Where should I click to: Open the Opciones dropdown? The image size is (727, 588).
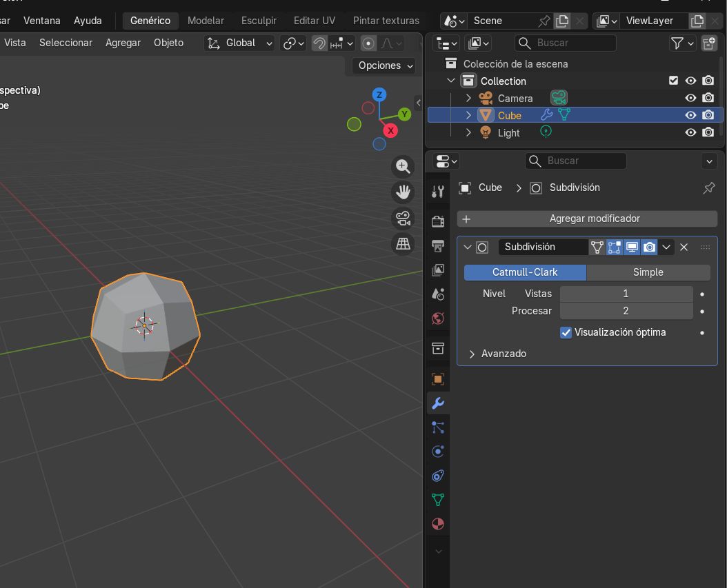point(385,65)
